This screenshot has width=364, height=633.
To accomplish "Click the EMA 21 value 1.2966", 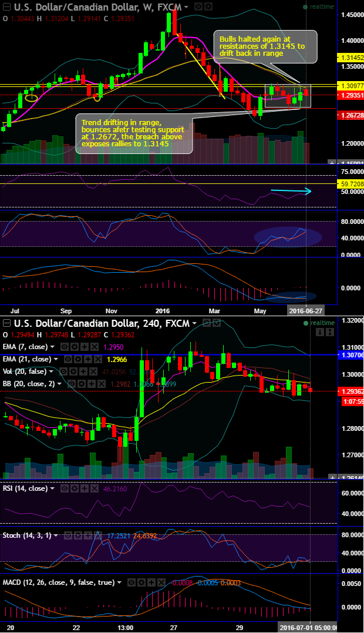I will coord(117,359).
